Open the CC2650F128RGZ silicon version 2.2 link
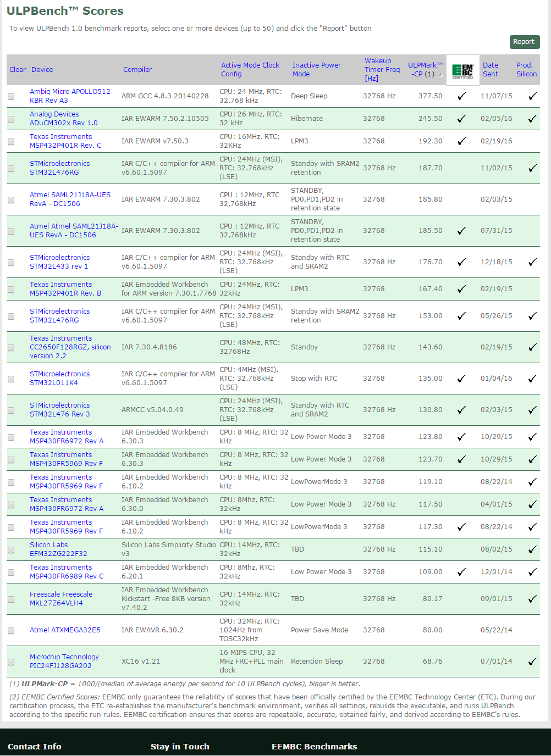Image resolution: width=551 pixels, height=756 pixels. (70, 347)
